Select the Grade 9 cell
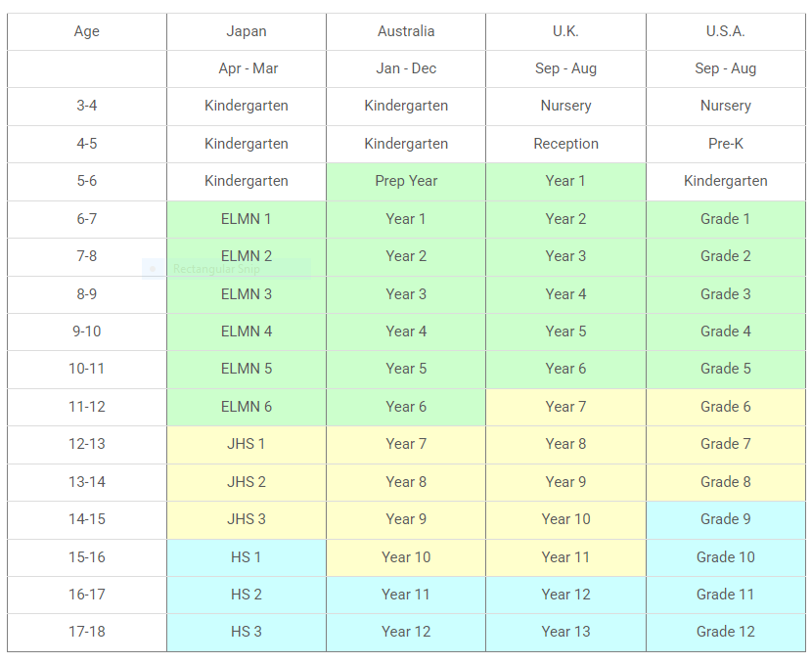The image size is (812, 663). pyautogui.click(x=726, y=519)
